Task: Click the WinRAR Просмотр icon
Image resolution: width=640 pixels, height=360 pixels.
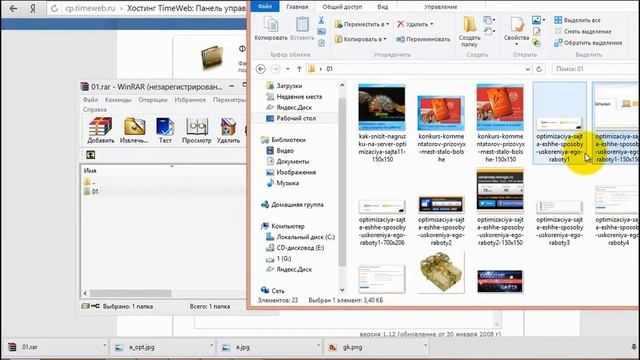Action: click(197, 130)
